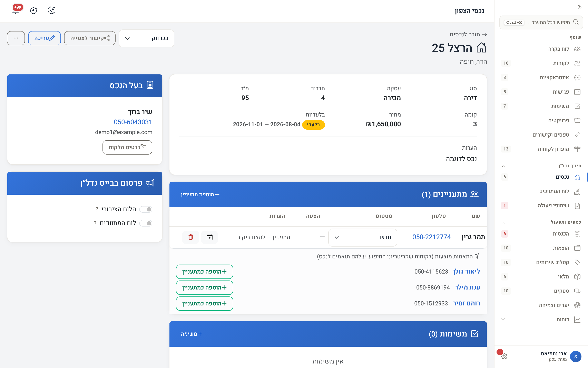Click the help question mark next to הלוח הציבורי
The width and height of the screenshot is (588, 368).
(97, 209)
